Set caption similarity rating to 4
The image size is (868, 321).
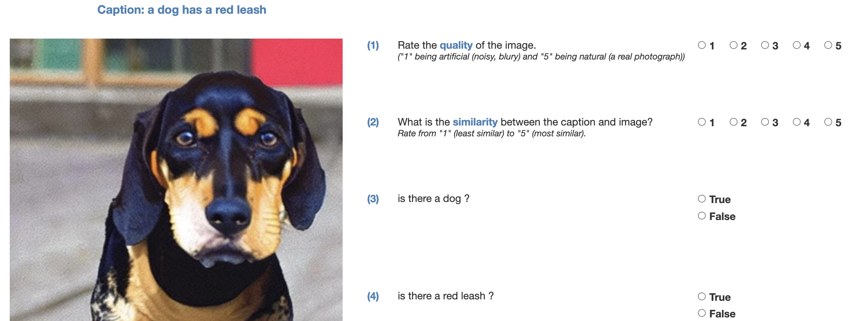(797, 122)
